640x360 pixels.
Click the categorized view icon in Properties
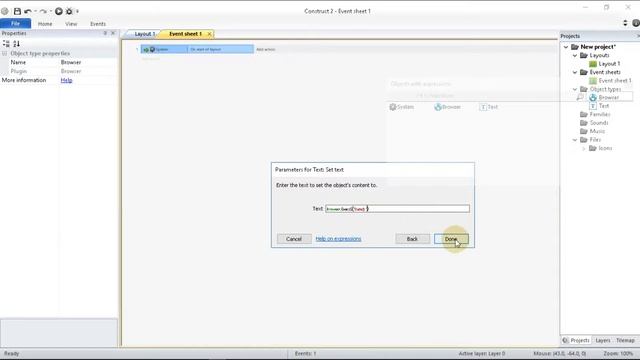click(x=6, y=44)
